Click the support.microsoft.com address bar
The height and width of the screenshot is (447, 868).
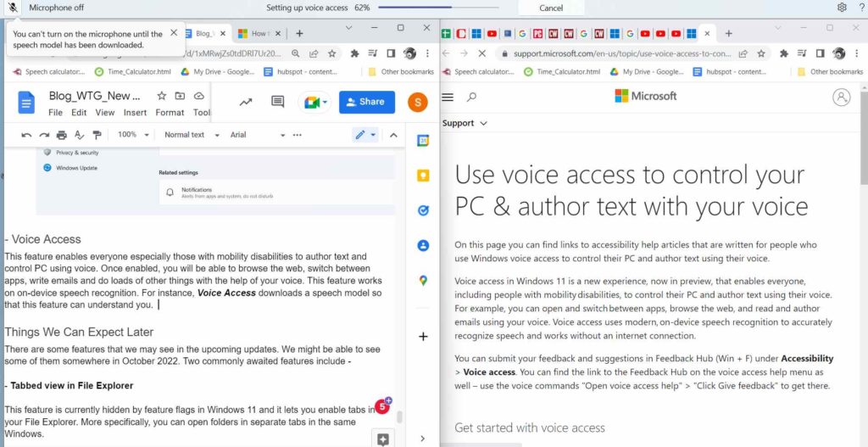(621, 53)
